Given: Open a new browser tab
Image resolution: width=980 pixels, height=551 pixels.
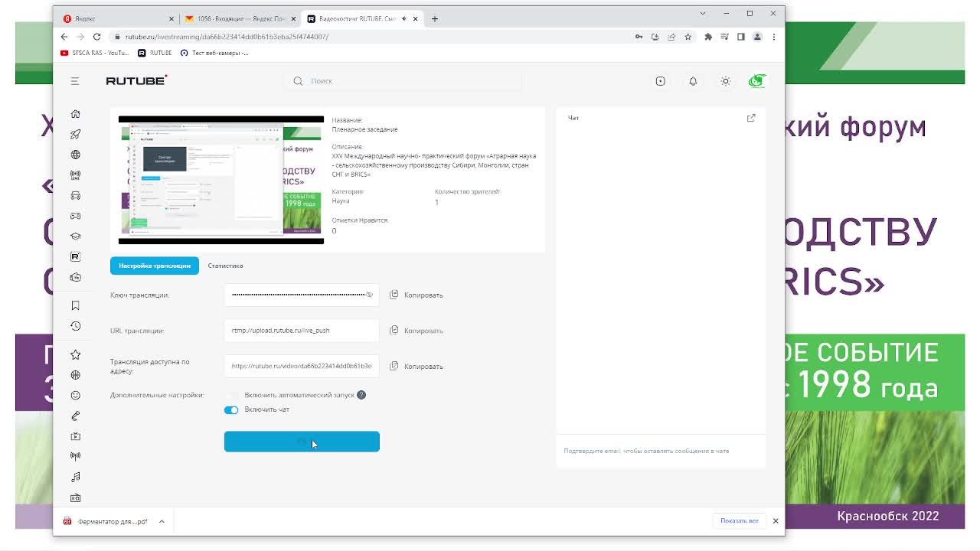Looking at the screenshot, I should pyautogui.click(x=434, y=18).
